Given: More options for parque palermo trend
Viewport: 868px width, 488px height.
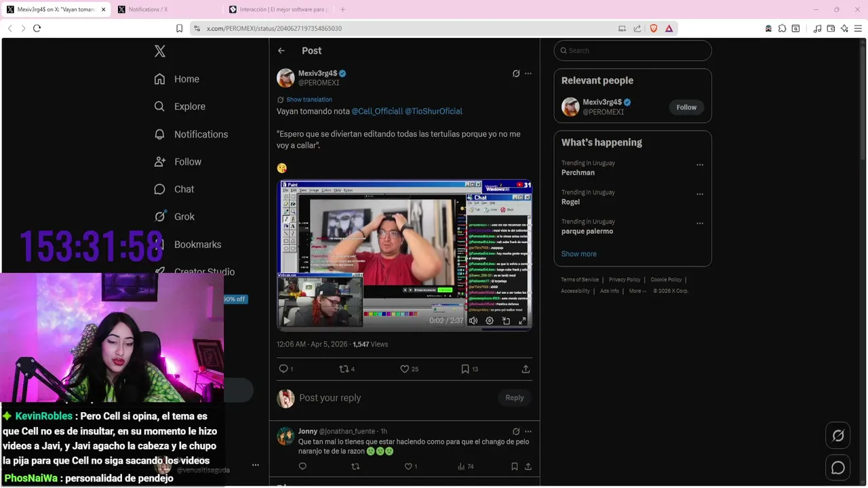Looking at the screenshot, I should (700, 223).
